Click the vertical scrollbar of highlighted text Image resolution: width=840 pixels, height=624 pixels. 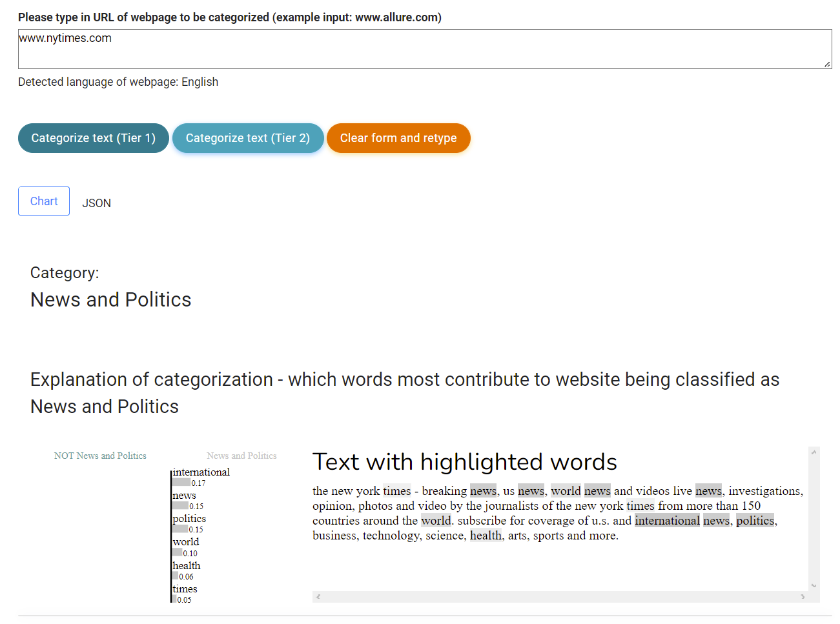point(814,519)
